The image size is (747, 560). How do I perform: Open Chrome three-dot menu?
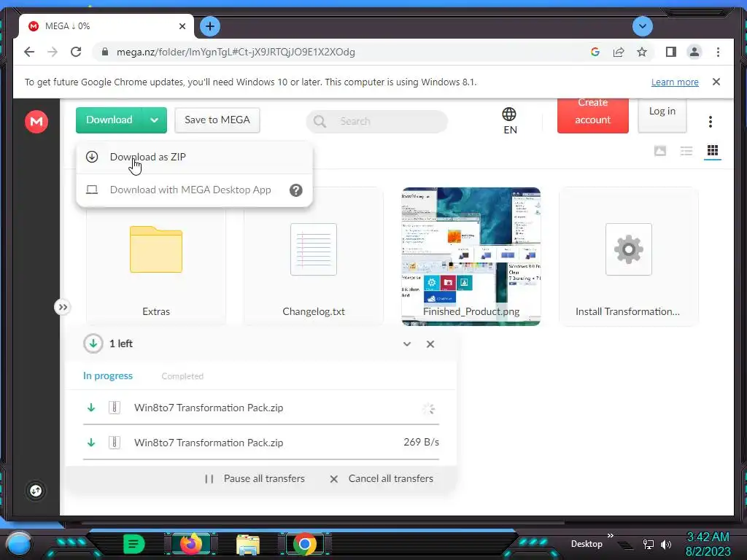pos(718,52)
